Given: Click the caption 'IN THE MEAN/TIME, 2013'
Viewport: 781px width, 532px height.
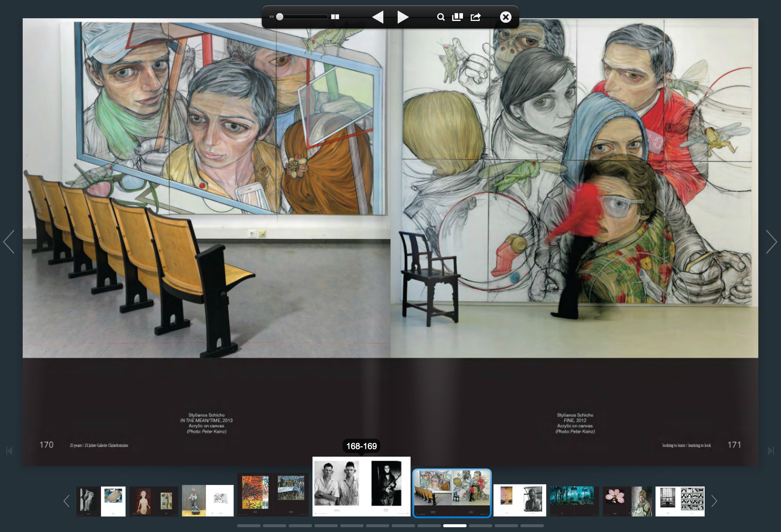Looking at the screenshot, I should click(x=206, y=420).
